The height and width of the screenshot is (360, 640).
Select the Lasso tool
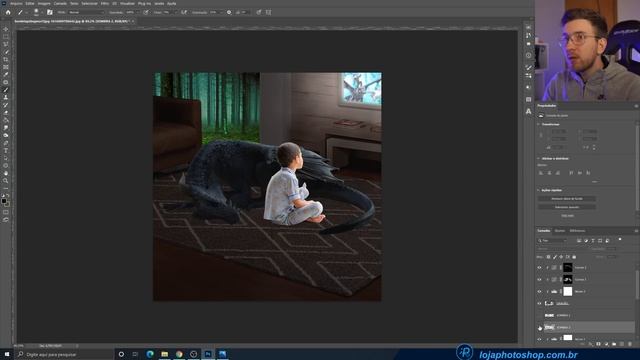(6, 44)
